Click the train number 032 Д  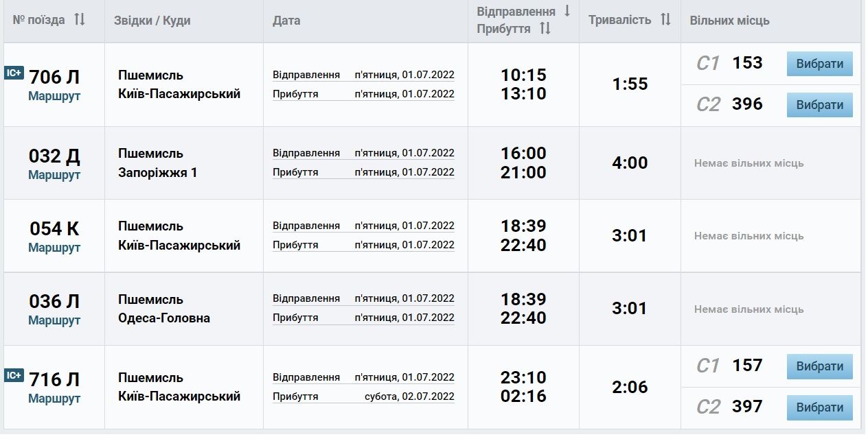tap(54, 156)
